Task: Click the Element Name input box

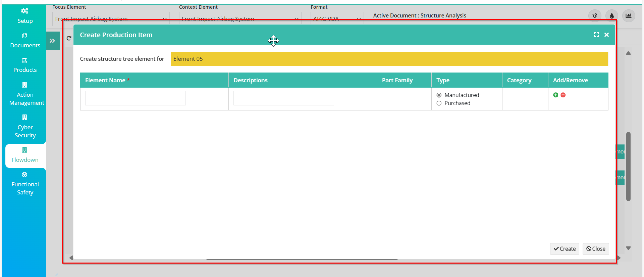Action: tap(136, 98)
